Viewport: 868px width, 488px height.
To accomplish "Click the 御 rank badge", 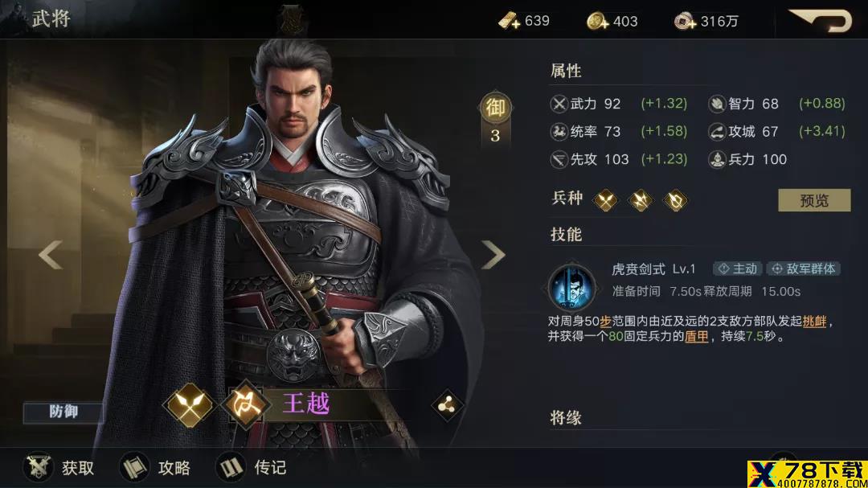I will (495, 108).
